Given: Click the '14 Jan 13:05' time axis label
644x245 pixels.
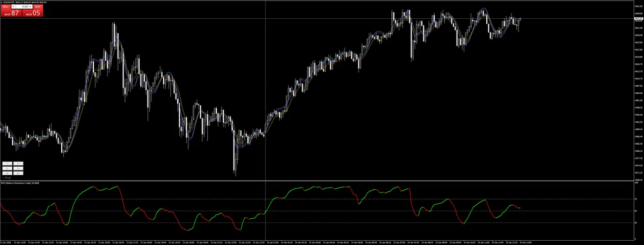Looking at the screenshot, I should tap(525, 242).
